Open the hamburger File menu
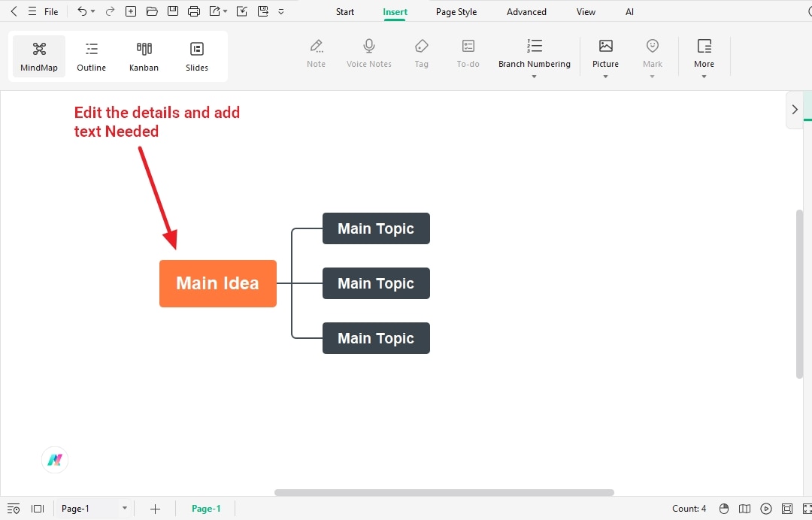Image resolution: width=812 pixels, height=520 pixels. click(43, 11)
